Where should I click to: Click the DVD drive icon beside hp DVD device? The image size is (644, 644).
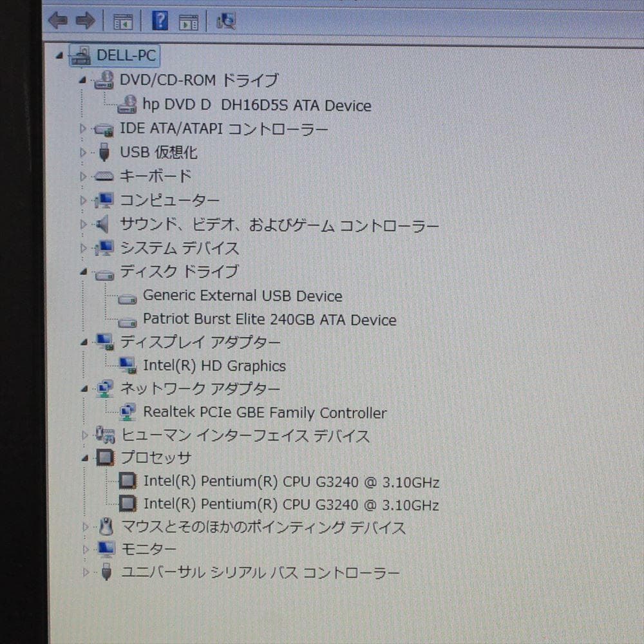click(x=129, y=104)
